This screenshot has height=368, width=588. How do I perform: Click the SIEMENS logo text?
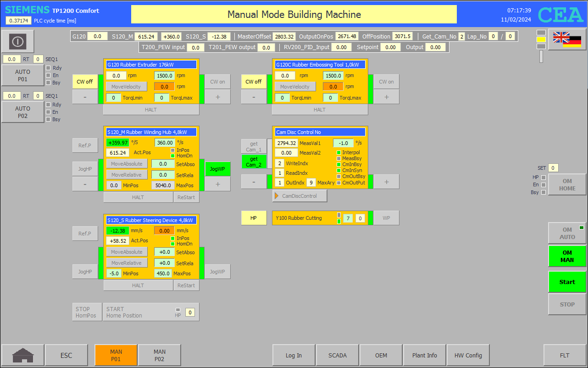click(x=27, y=10)
